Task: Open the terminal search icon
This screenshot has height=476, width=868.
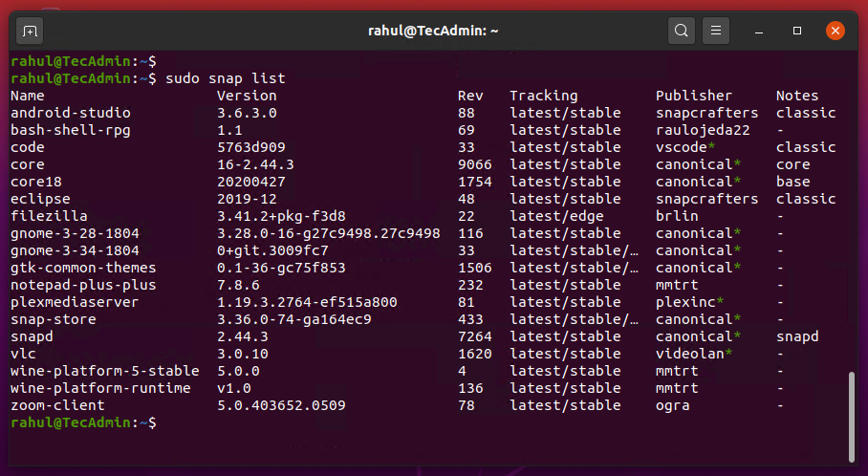Action: point(681,31)
